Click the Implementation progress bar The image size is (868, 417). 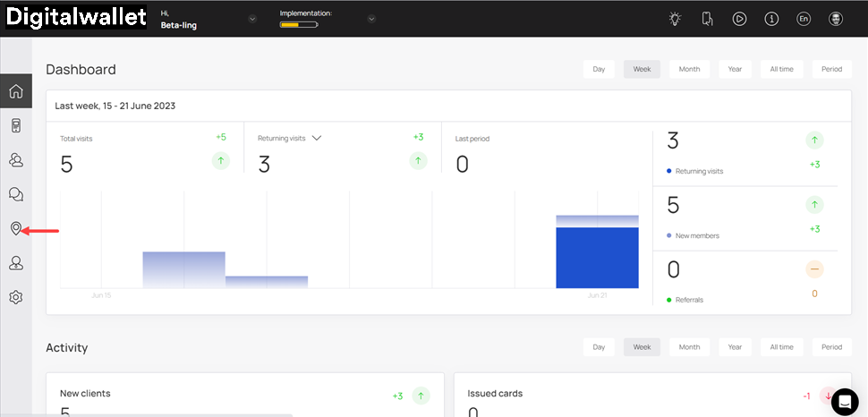299,24
